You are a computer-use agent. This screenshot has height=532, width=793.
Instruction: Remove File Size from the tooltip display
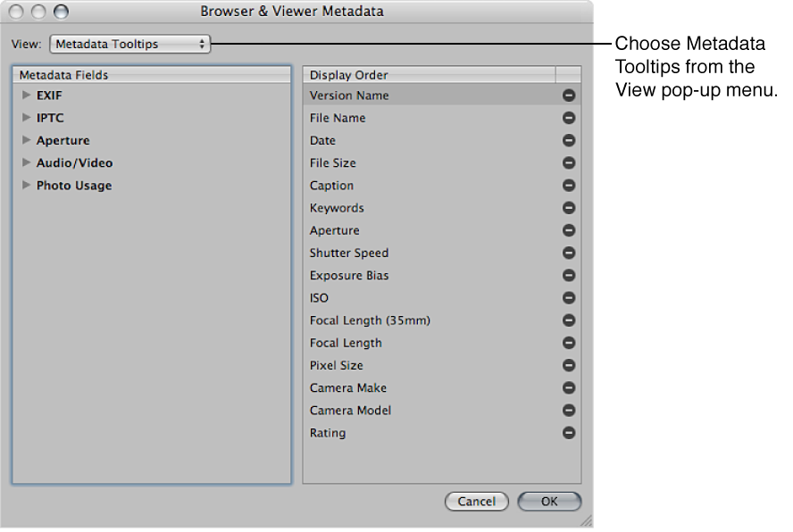coord(569,162)
